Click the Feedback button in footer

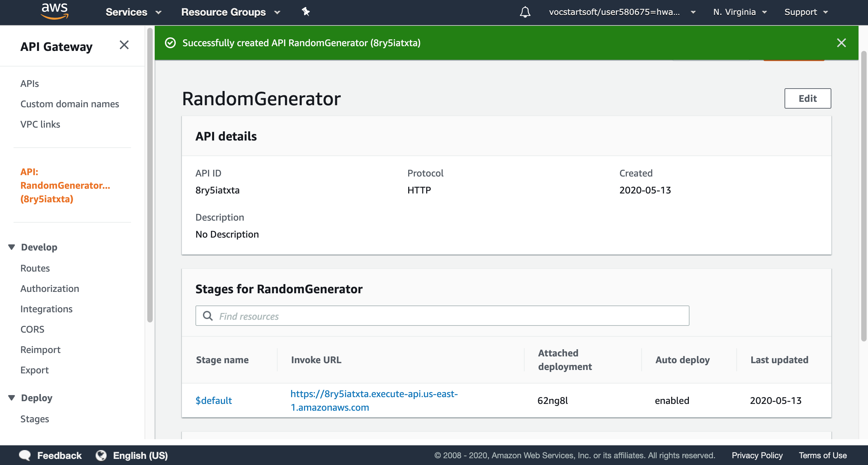(x=59, y=455)
